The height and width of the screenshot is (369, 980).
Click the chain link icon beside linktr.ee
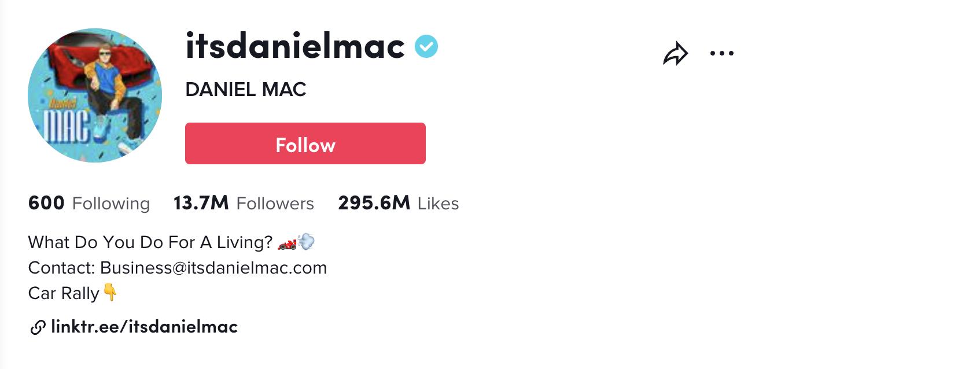click(x=38, y=328)
